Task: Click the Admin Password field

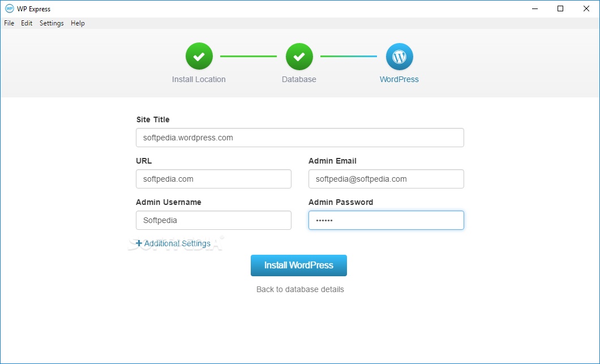Action: tap(386, 220)
